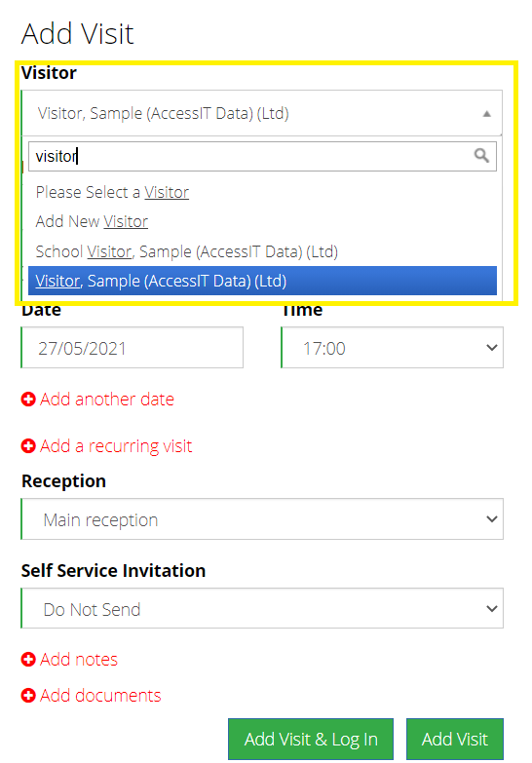Click the plus icon beside Add a recurring visit
Image resolution: width=532 pixels, height=763 pixels.
pyautogui.click(x=28, y=445)
